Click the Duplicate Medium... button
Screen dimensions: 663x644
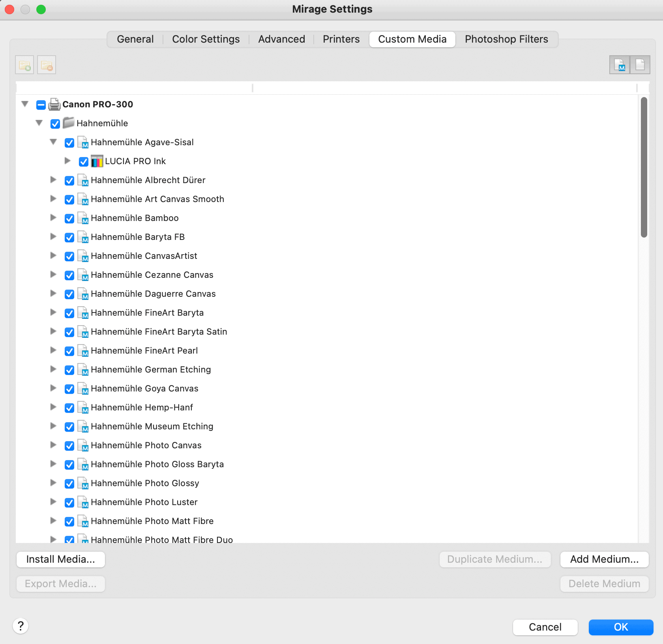click(495, 559)
